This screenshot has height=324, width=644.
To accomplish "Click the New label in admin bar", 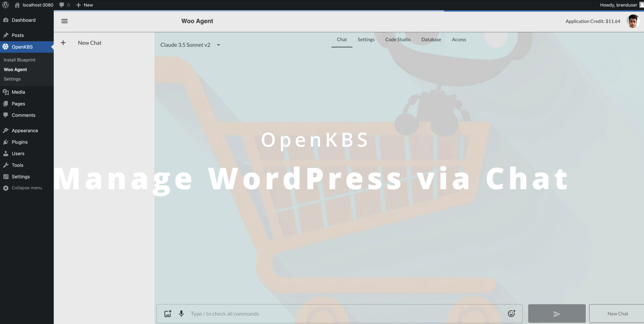I will tap(88, 5).
